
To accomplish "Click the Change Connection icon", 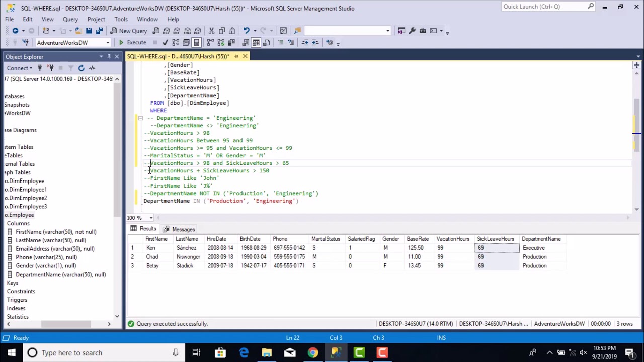I will (x=25, y=42).
